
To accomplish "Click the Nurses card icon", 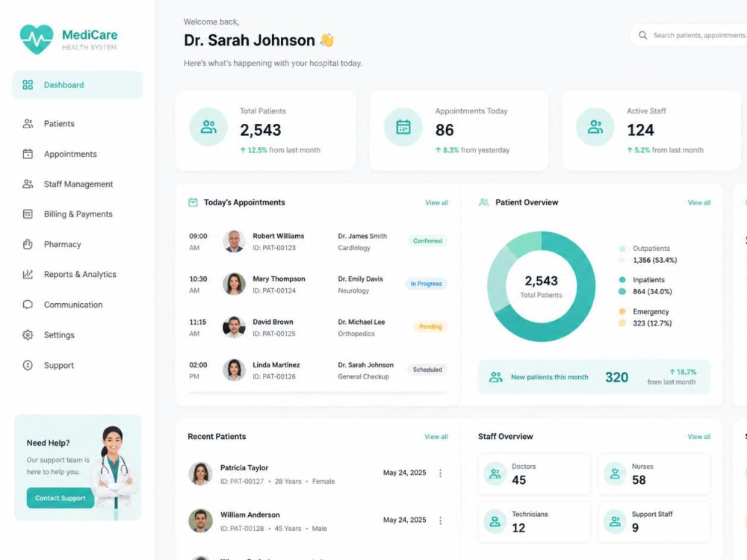I will click(x=615, y=474).
